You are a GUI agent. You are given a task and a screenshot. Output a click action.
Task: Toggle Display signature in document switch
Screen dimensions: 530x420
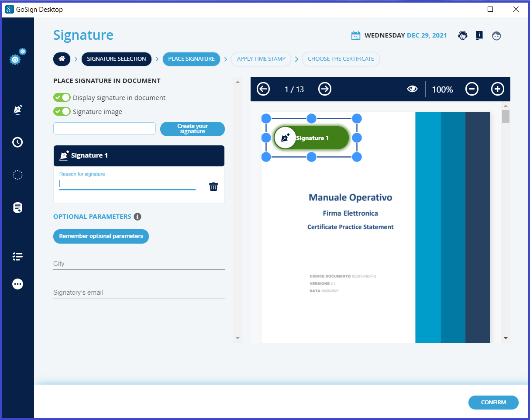click(62, 98)
